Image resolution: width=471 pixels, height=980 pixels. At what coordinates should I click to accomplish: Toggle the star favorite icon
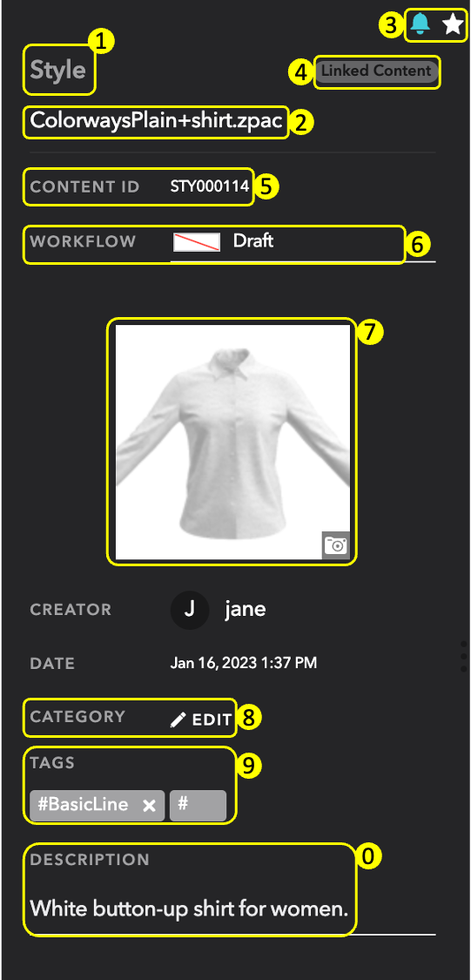click(x=452, y=25)
